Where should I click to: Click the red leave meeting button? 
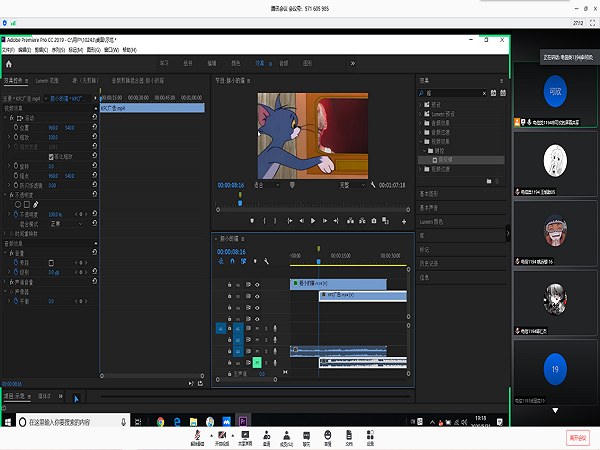tap(576, 437)
